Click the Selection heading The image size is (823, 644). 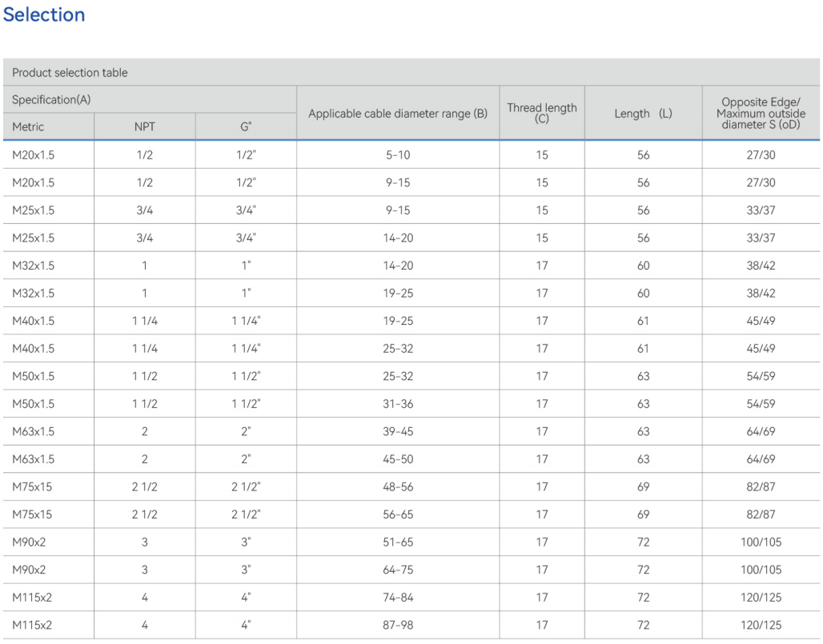(x=44, y=15)
